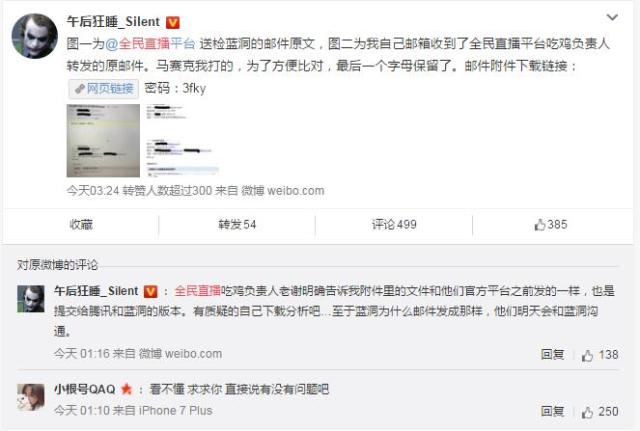This screenshot has width=640, height=431.
Task: Click the red 全民直播 link in comment
Action: [x=198, y=291]
